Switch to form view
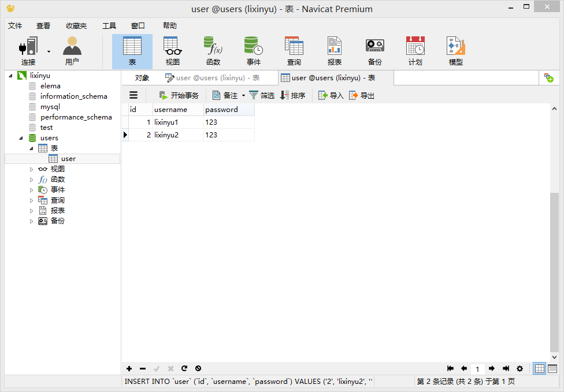 click(552, 368)
